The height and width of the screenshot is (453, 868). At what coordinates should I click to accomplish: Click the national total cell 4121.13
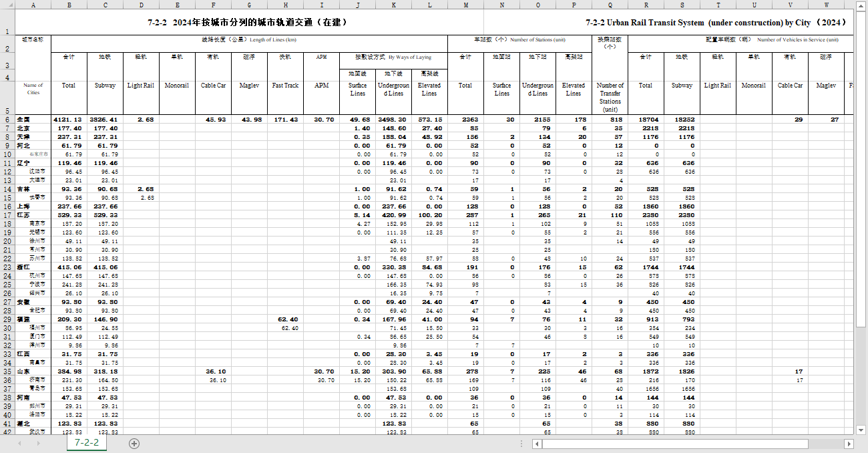[69, 120]
